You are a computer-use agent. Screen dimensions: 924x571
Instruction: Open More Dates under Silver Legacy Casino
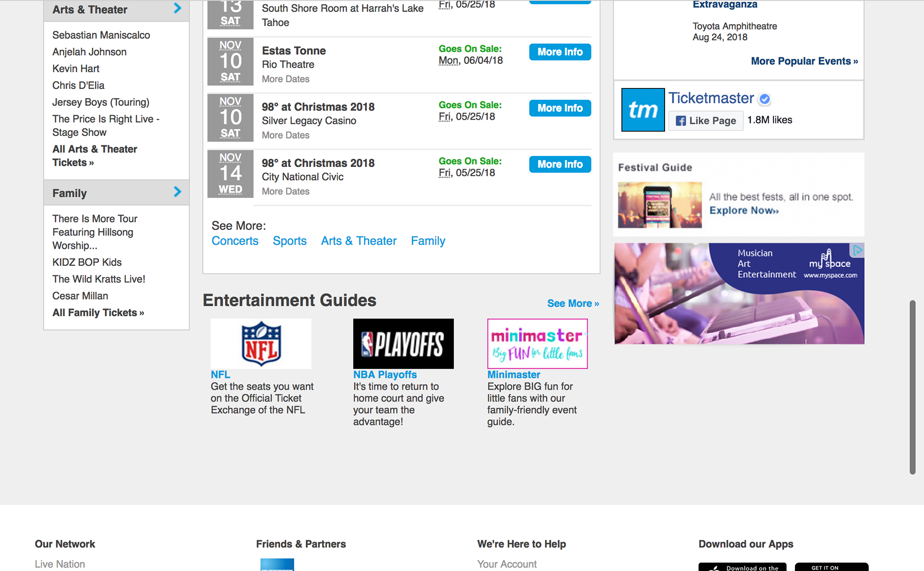tap(285, 135)
